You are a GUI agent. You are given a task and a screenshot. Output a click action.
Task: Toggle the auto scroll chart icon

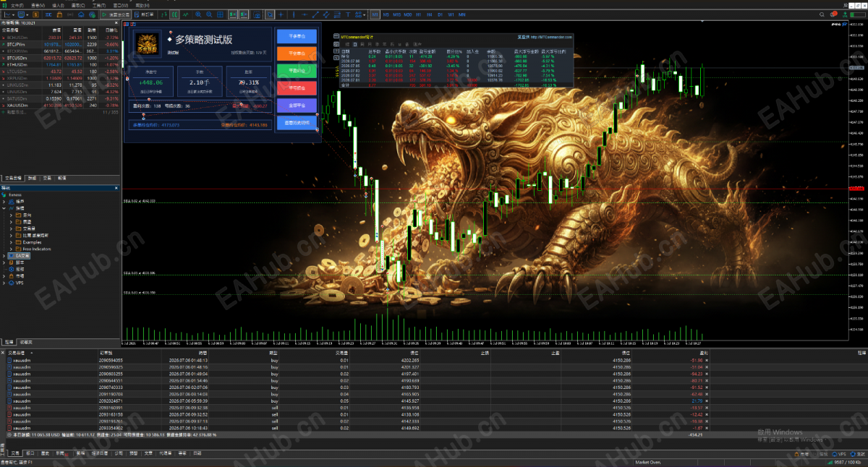[x=232, y=14]
